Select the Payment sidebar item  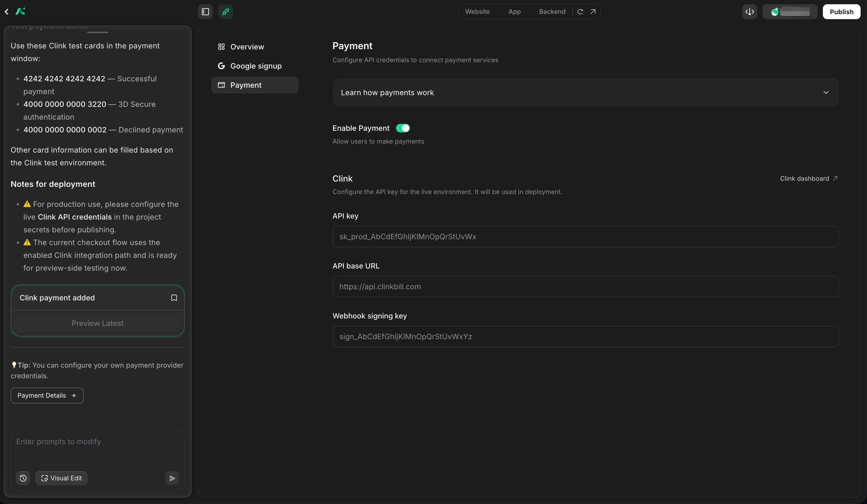tap(255, 85)
